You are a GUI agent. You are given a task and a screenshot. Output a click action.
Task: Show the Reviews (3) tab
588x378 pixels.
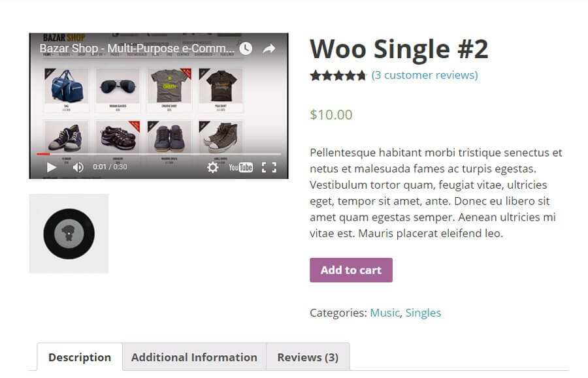(x=308, y=357)
